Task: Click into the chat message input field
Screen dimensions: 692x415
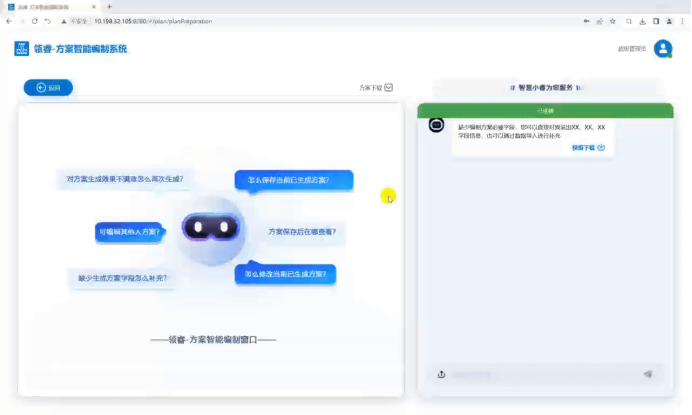Action: click(540, 374)
